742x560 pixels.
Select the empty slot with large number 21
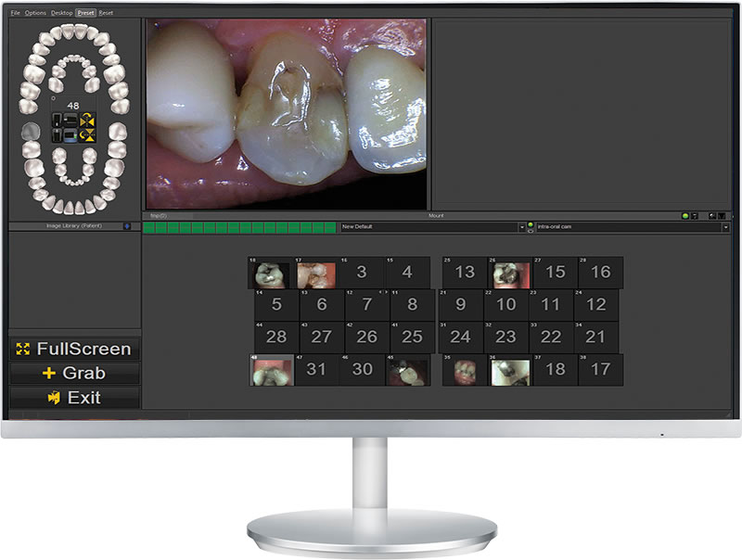coord(595,337)
